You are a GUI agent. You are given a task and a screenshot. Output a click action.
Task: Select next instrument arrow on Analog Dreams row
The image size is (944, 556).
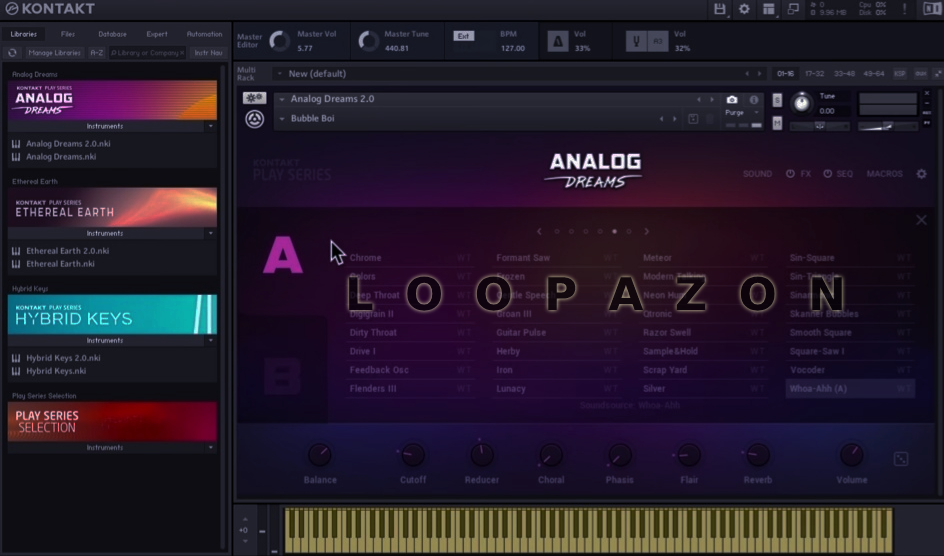pyautogui.click(x=712, y=99)
